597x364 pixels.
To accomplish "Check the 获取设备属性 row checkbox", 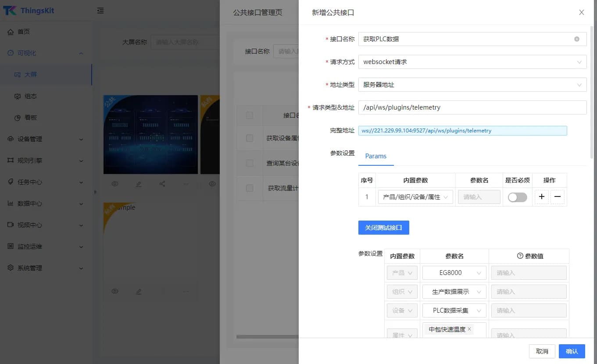I will pyautogui.click(x=249, y=138).
